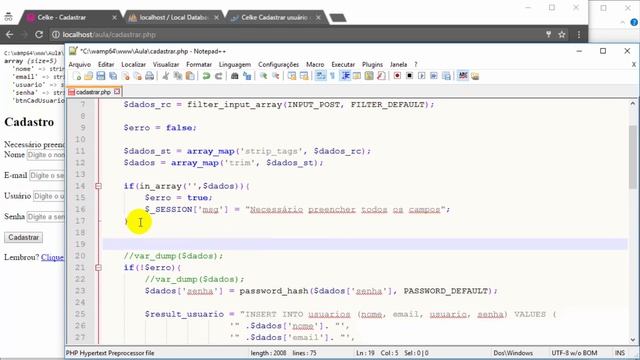Image resolution: width=640 pixels, height=360 pixels.
Task: Click the Open file folder icon
Action: pos(89,76)
